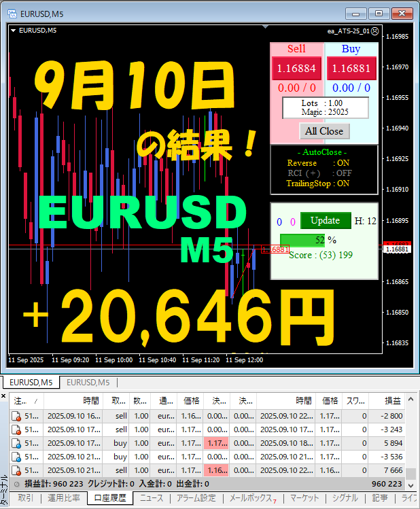The width and height of the screenshot is (420, 509).
Task: Close the EURUSD,M5 chart window
Action: 402,14
